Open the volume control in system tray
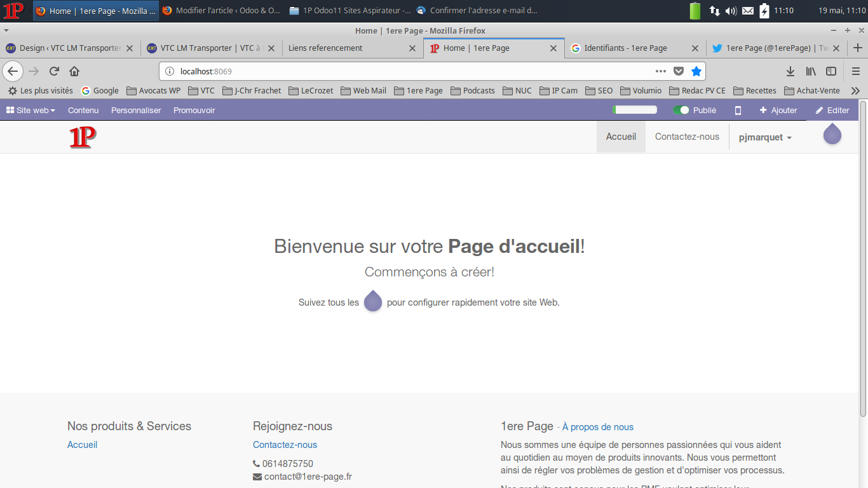This screenshot has height=488, width=868. [731, 11]
